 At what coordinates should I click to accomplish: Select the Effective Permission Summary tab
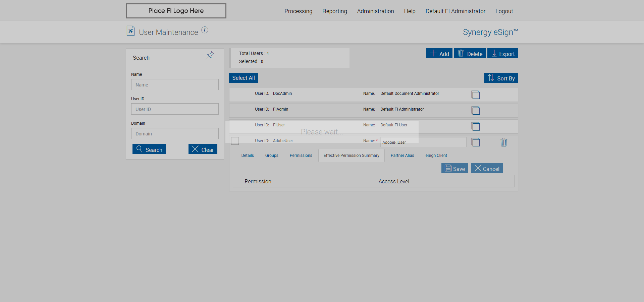pyautogui.click(x=352, y=156)
